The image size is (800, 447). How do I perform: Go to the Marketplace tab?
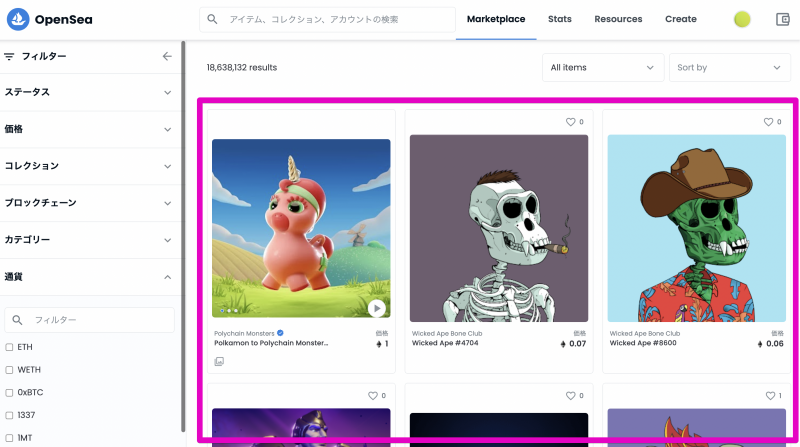pos(496,19)
